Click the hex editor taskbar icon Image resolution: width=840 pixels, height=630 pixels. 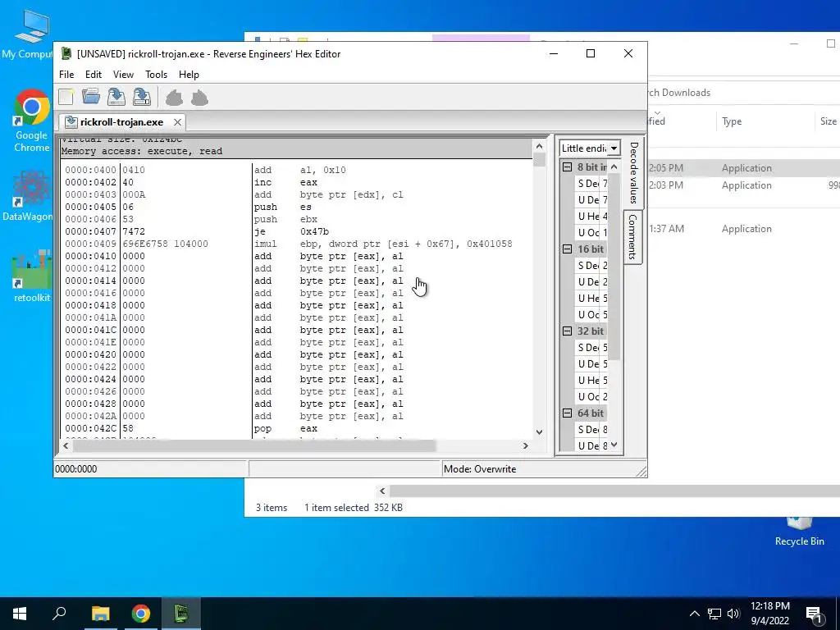click(x=181, y=614)
